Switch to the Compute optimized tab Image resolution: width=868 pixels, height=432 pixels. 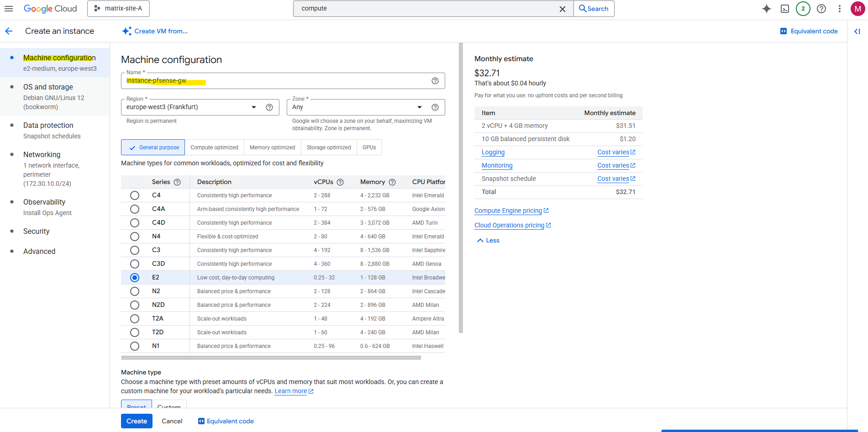pyautogui.click(x=214, y=148)
